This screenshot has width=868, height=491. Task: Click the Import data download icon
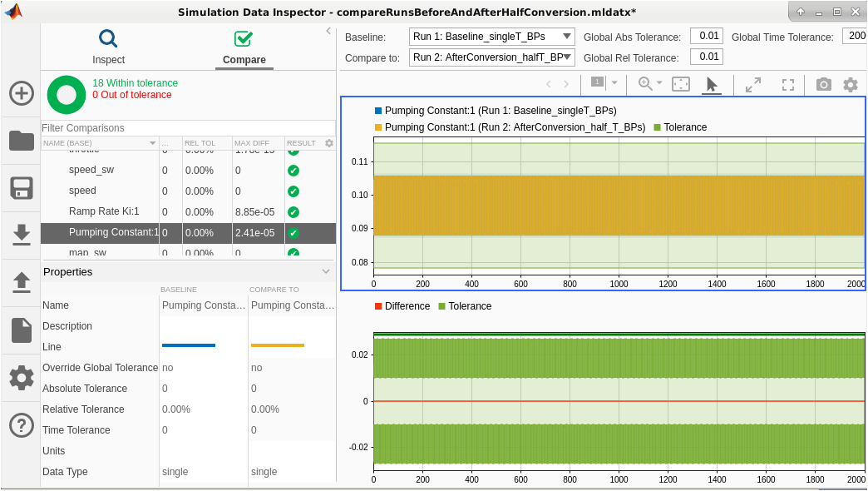(x=21, y=235)
